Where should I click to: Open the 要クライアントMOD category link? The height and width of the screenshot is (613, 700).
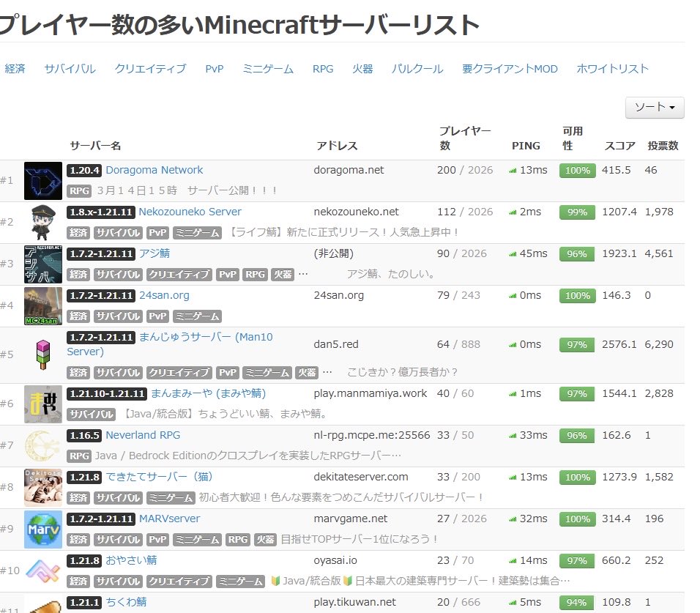pyautogui.click(x=510, y=69)
